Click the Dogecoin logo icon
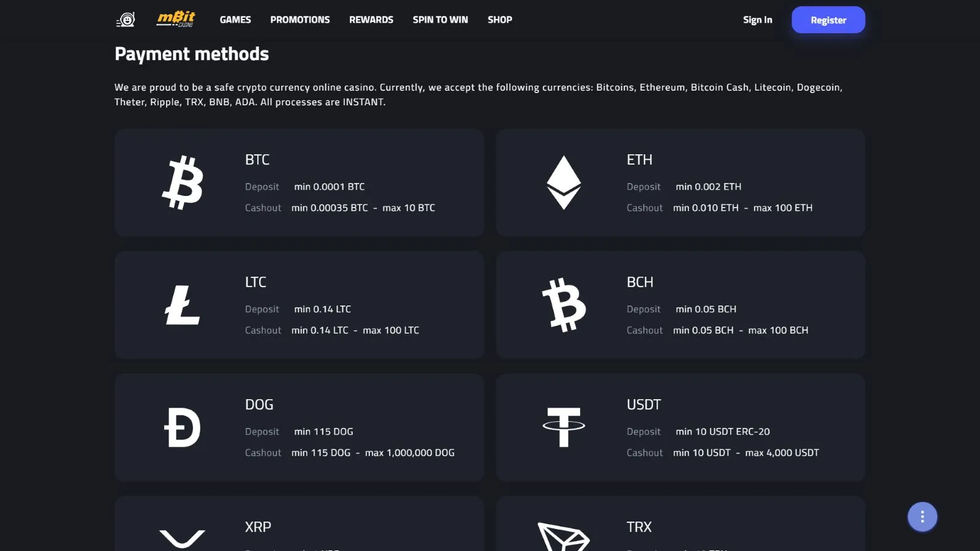The image size is (980, 551). (183, 427)
